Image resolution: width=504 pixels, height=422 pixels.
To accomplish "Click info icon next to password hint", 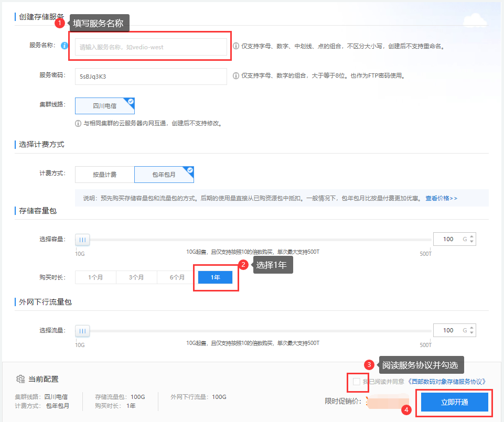I will (236, 75).
